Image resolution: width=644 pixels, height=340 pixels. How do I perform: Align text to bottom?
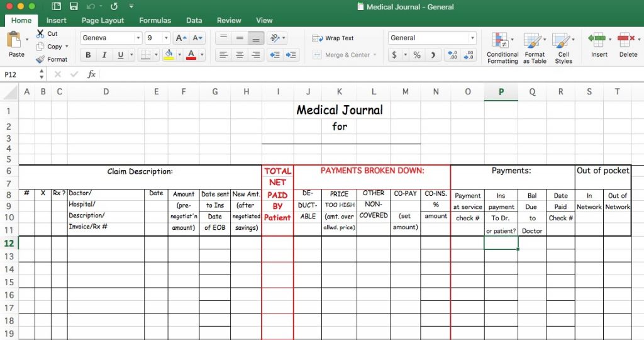(255, 38)
